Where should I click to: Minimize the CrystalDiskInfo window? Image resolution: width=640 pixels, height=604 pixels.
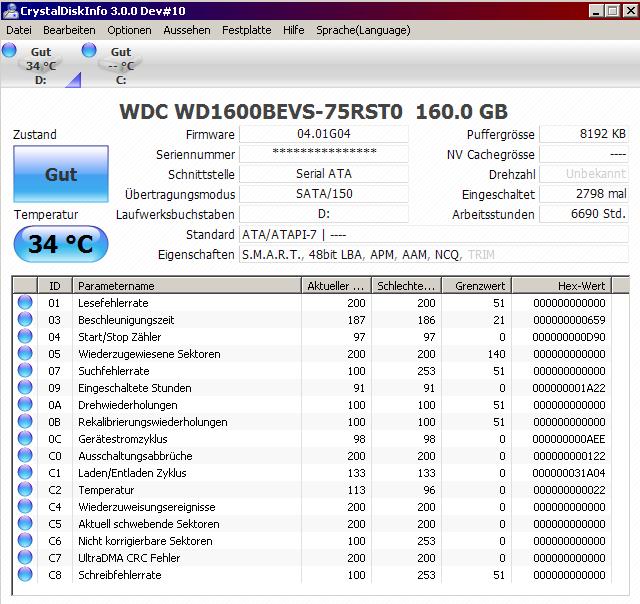596,11
